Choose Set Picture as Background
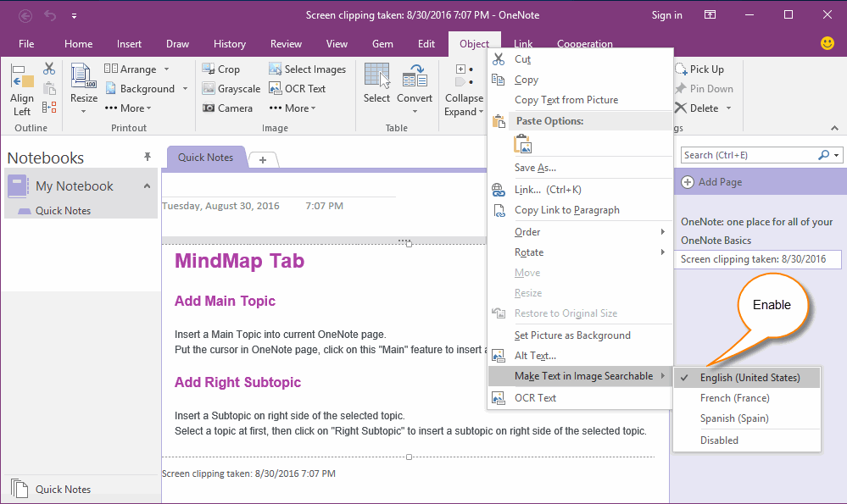The image size is (847, 504). pos(572,335)
